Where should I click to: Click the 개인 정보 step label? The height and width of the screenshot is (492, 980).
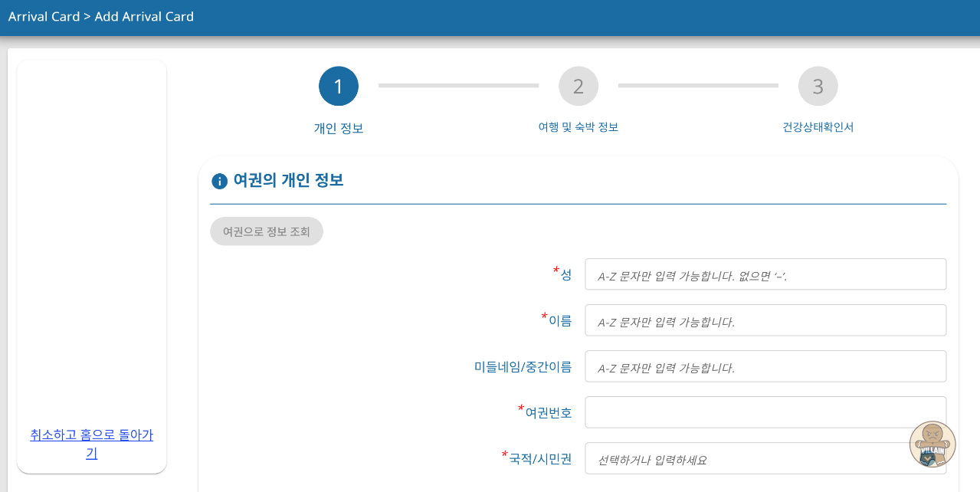[x=339, y=128]
